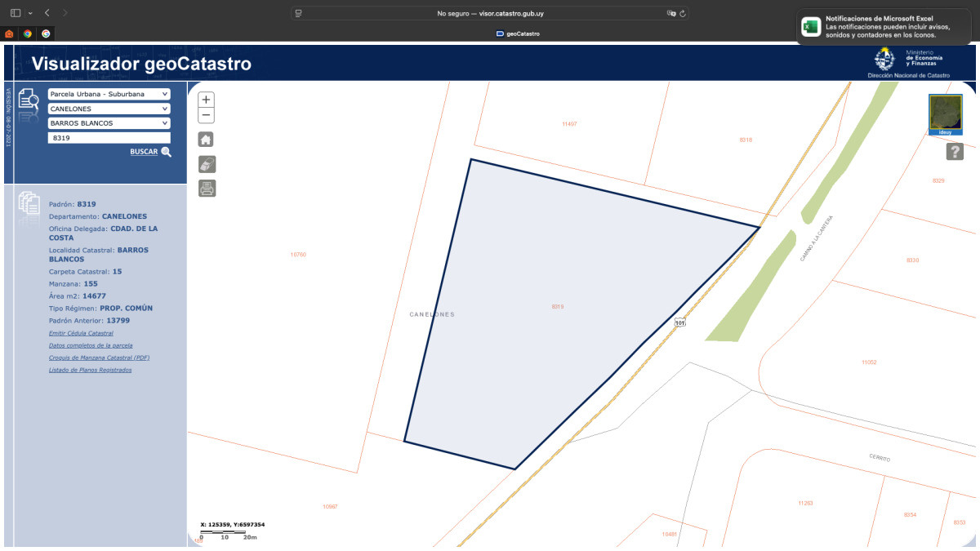
Task: Activate the eraser tool on map
Action: click(x=207, y=164)
